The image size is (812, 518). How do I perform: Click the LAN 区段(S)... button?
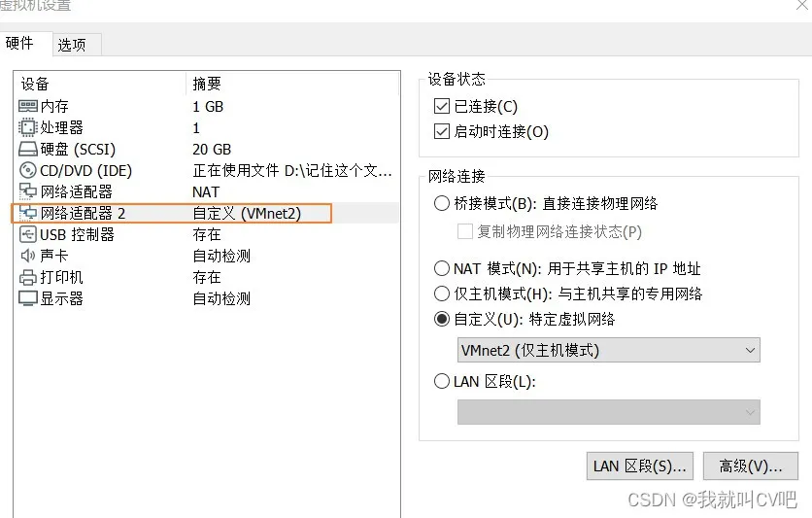tap(639, 466)
